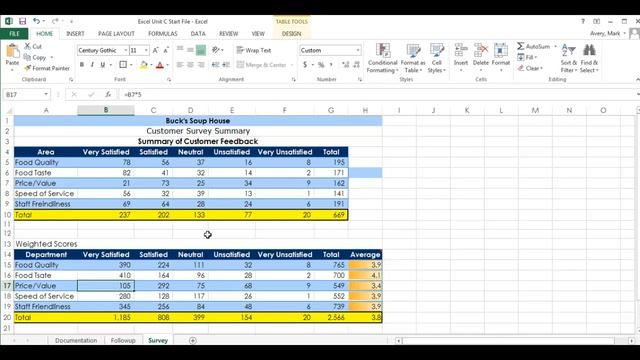The width and height of the screenshot is (640, 360).
Task: Open the borders dropdown arrow
Action: point(131,65)
